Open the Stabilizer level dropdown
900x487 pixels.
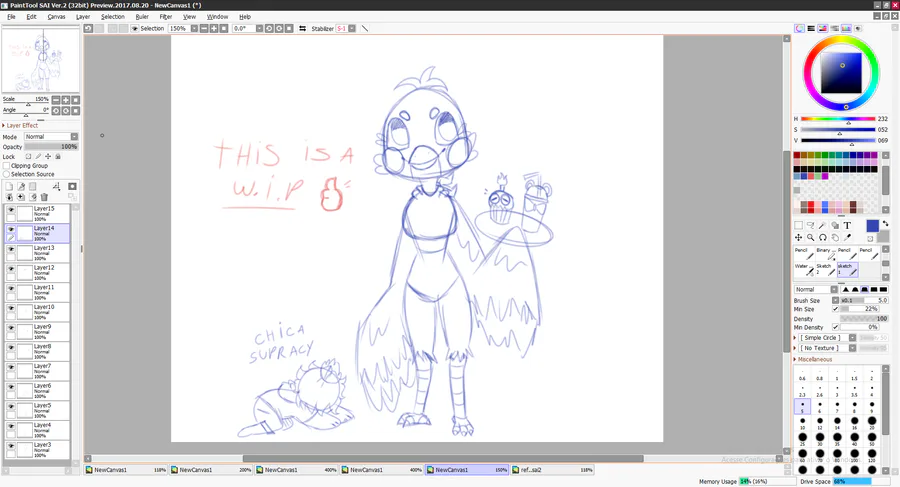tap(352, 28)
